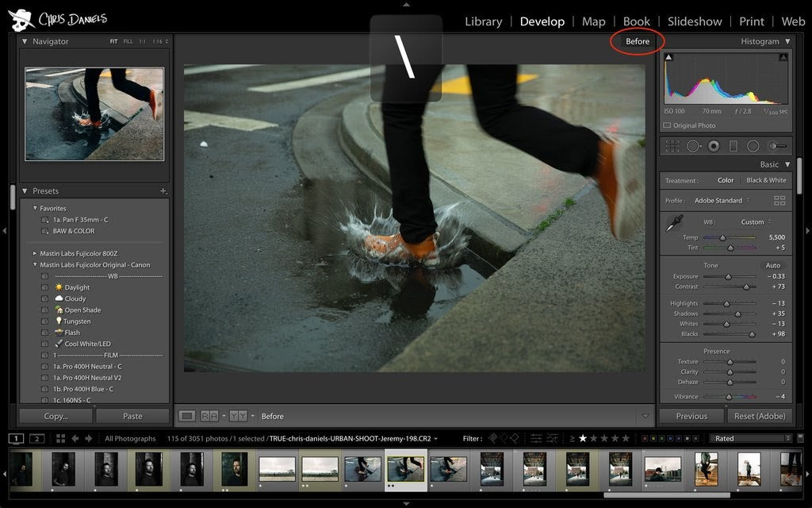
Task: Open the Rated filter preset dropdown
Action: [x=750, y=438]
